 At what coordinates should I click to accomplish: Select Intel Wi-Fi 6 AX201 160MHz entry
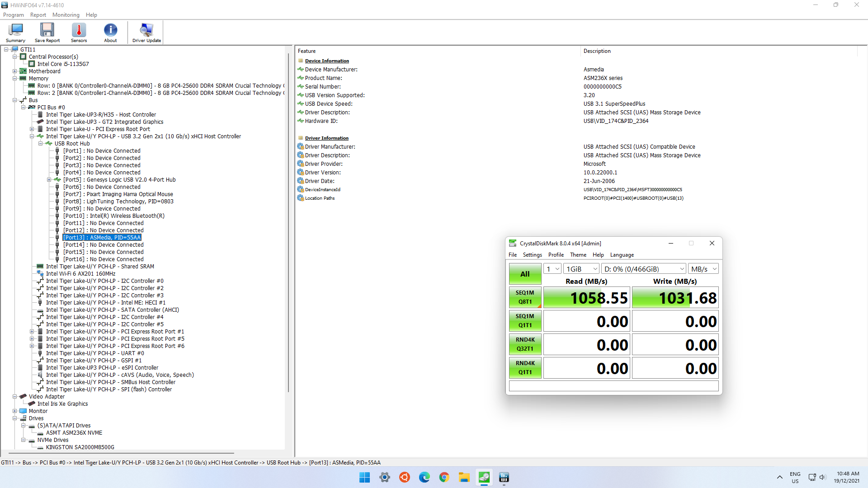[x=80, y=274]
